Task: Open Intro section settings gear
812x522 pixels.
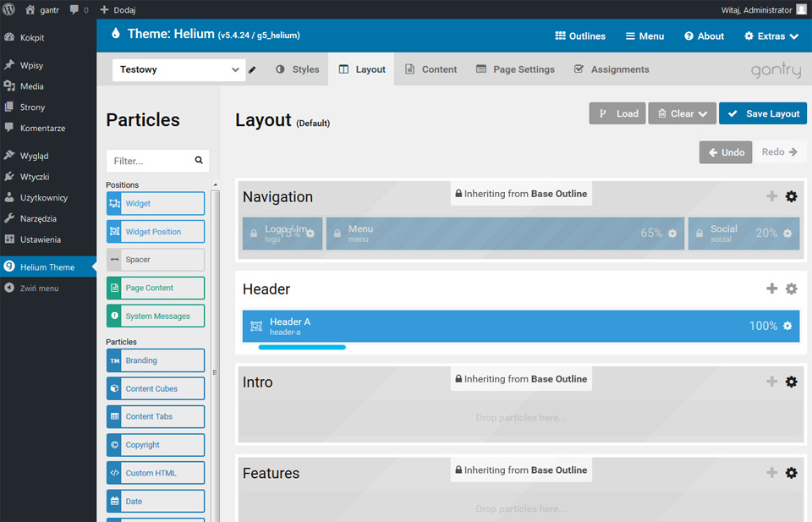Action: 792,382
